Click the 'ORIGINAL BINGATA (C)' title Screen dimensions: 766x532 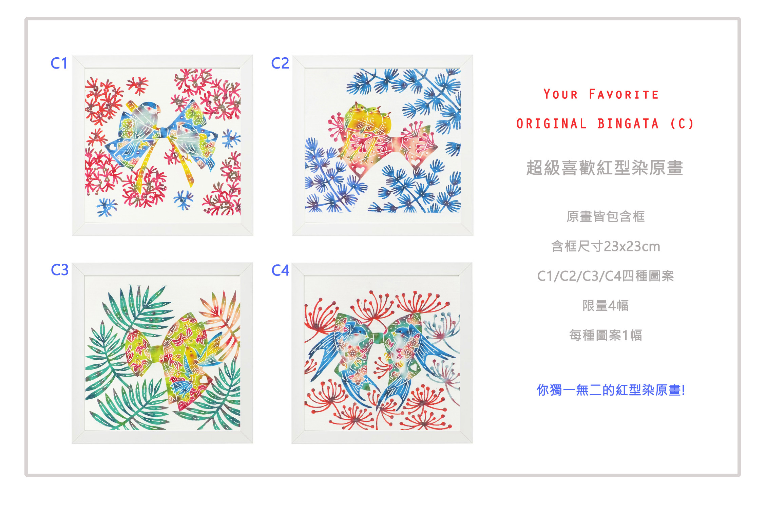pos(605,124)
